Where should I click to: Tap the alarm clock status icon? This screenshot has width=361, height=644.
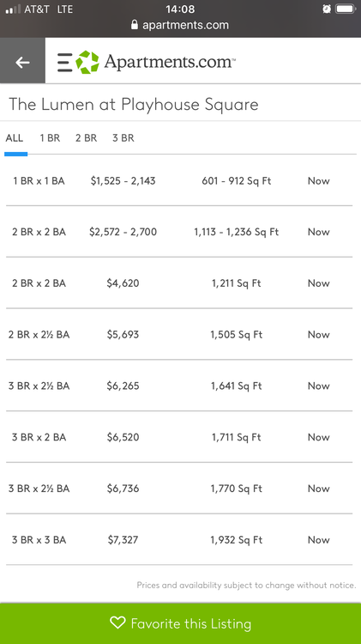(327, 9)
